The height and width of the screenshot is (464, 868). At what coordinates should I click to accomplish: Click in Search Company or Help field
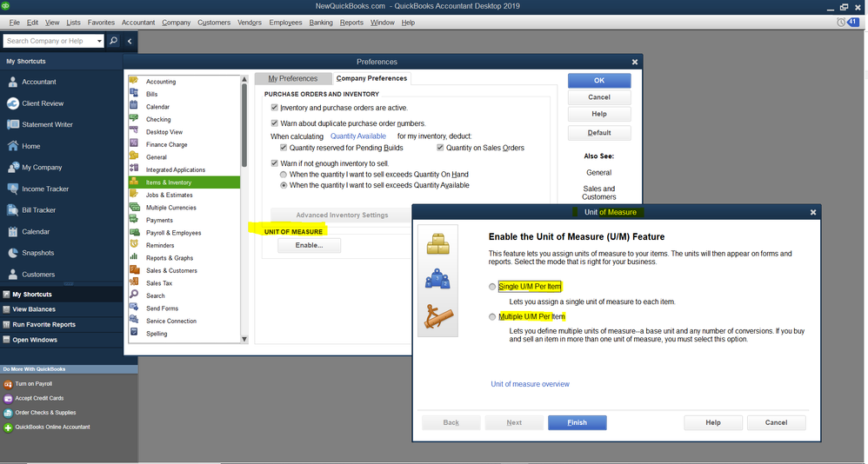click(50, 41)
